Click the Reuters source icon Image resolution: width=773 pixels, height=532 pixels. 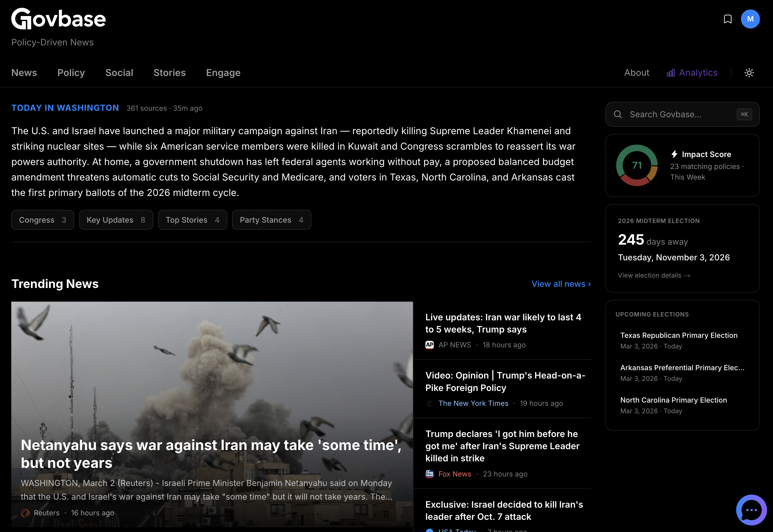coord(25,513)
